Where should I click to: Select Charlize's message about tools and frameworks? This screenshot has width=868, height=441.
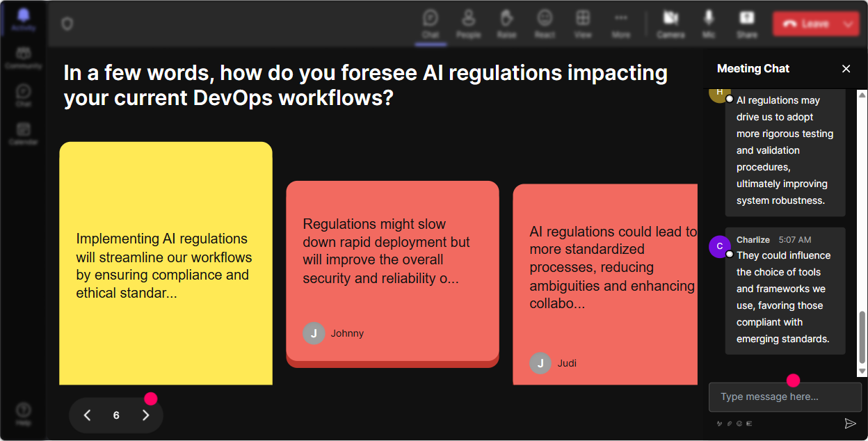[x=785, y=291]
